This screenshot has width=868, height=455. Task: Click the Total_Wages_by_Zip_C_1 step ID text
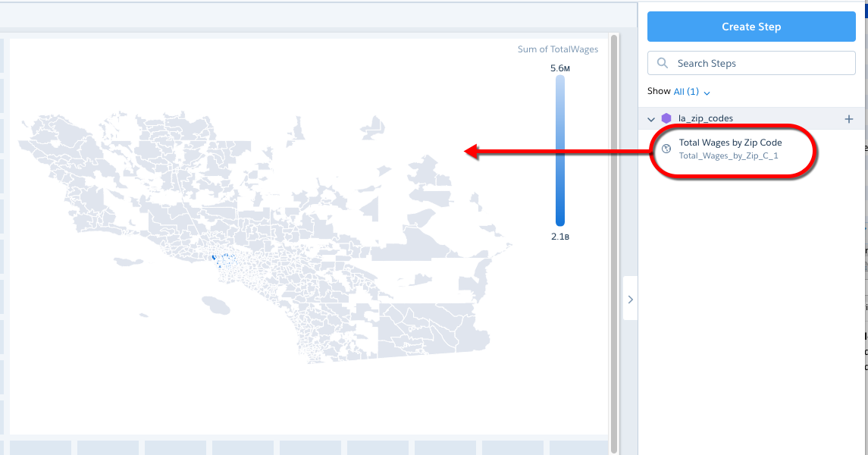(729, 156)
